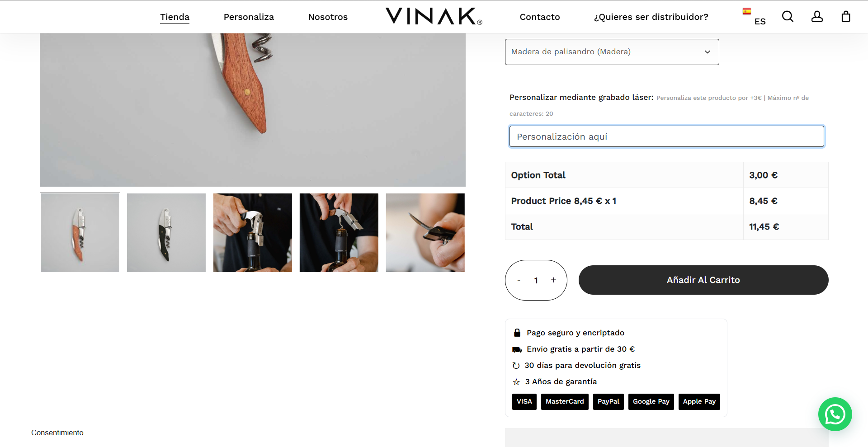The image size is (868, 447).
Task: Open the user account icon
Action: click(817, 17)
